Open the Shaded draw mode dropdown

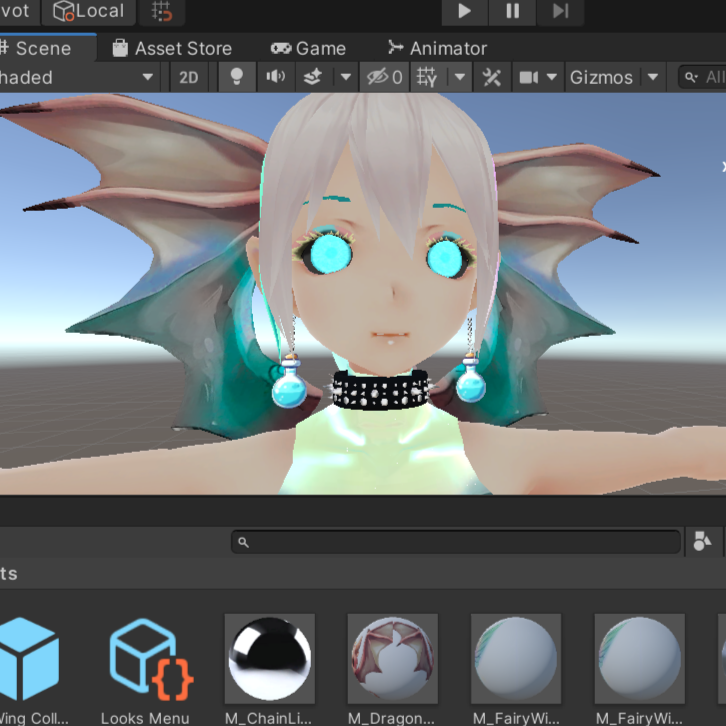[x=78, y=77]
